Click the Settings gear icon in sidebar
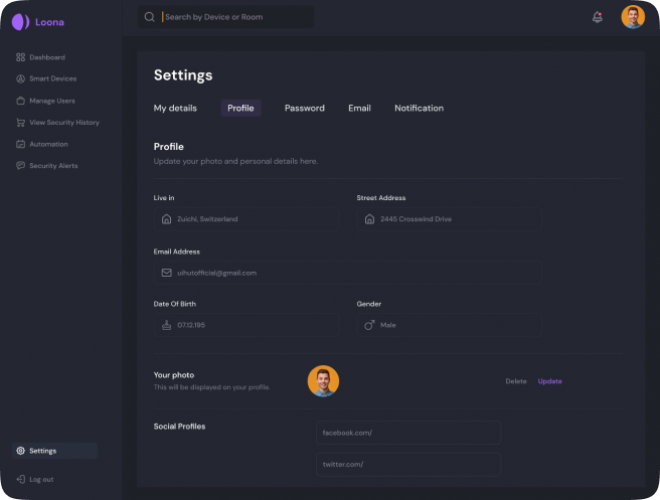The height and width of the screenshot is (500, 660). pos(20,451)
